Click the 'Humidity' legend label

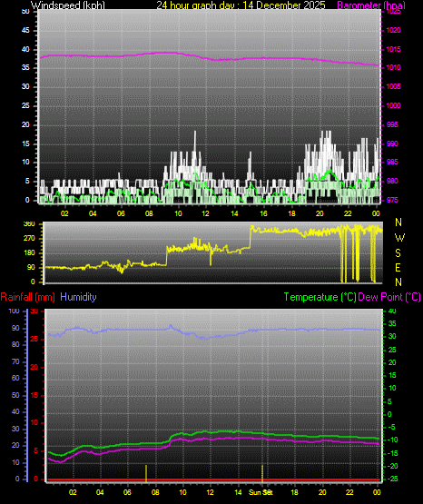click(78, 297)
